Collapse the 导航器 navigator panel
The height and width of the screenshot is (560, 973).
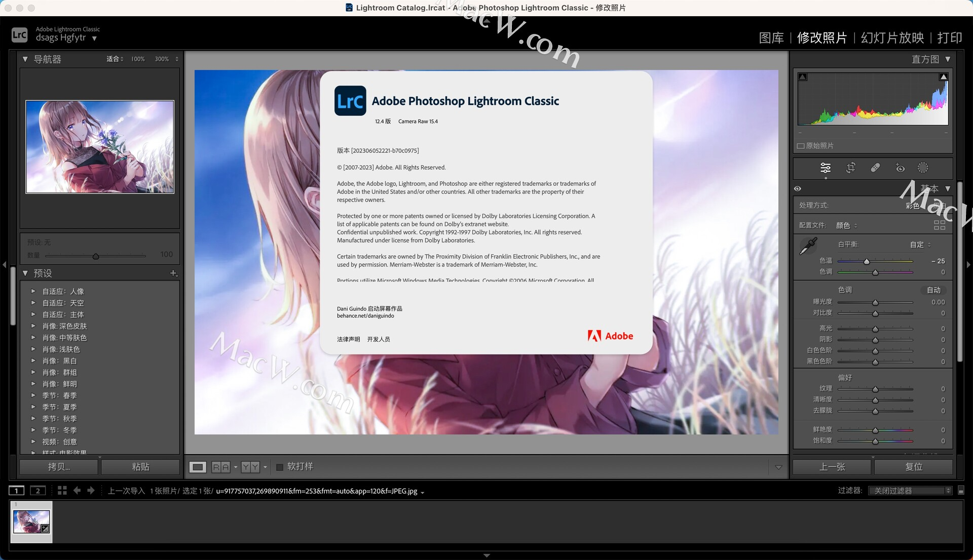25,59
